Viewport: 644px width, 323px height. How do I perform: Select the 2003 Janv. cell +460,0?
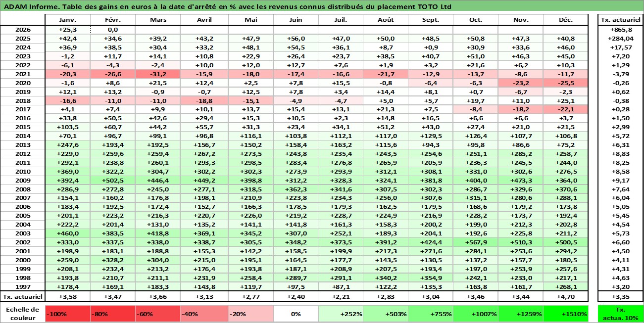[x=67, y=233]
